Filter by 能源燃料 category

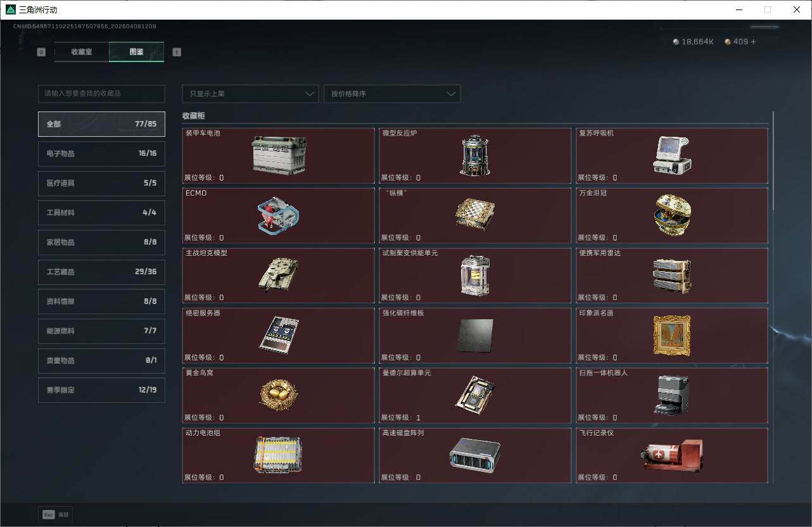pyautogui.click(x=101, y=331)
